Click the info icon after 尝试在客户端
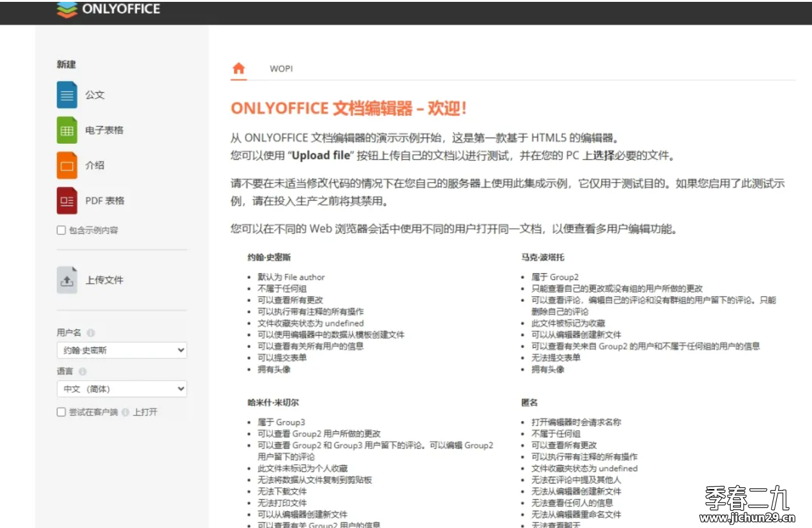 click(125, 412)
